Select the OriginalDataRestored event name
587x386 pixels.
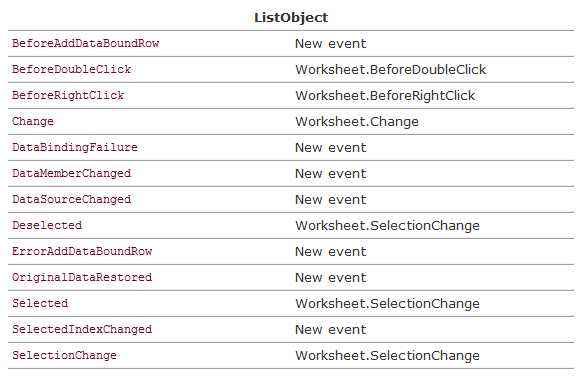[x=82, y=277]
